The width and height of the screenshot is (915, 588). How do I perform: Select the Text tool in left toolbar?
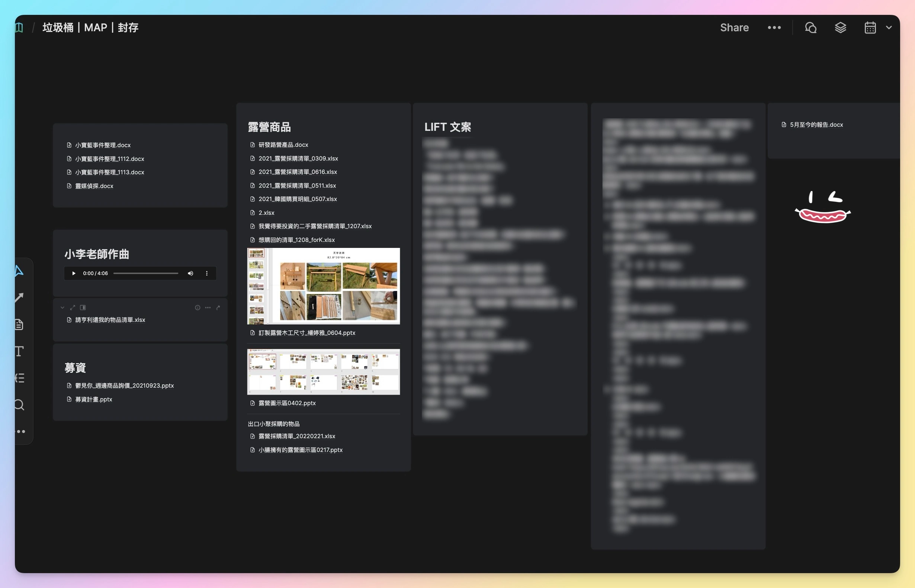coord(19,351)
